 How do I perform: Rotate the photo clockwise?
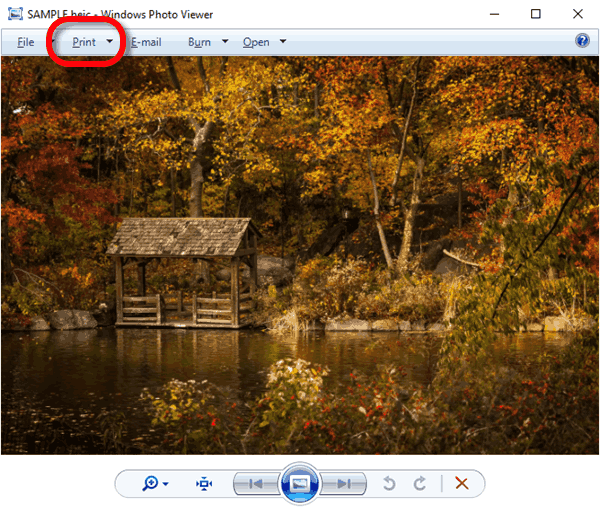[420, 484]
